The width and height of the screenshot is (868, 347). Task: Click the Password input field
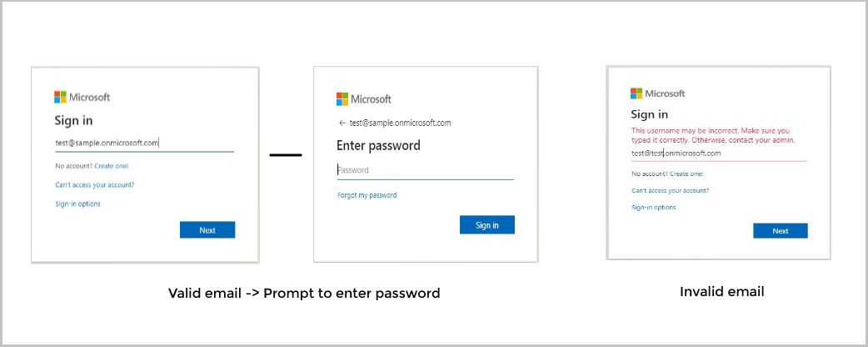tap(425, 170)
